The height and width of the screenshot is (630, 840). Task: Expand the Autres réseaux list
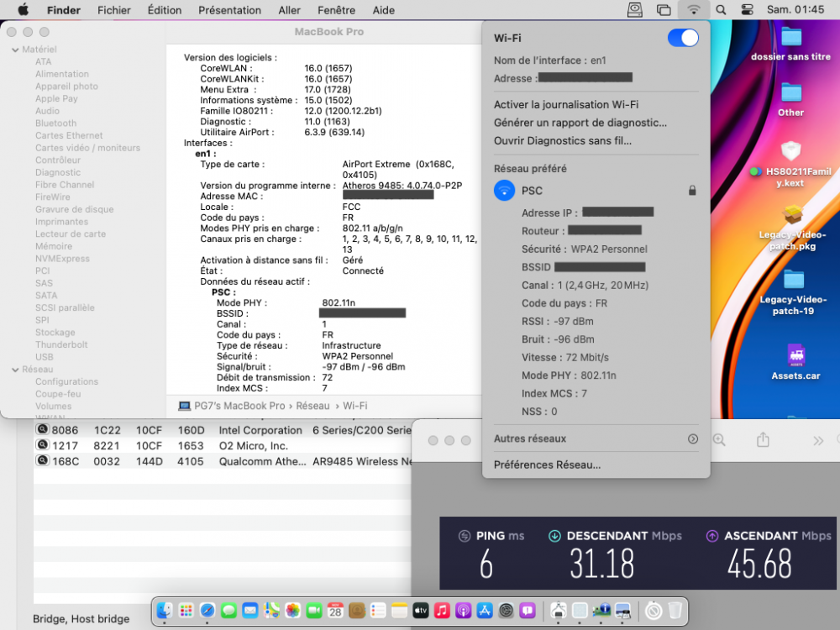(x=693, y=438)
